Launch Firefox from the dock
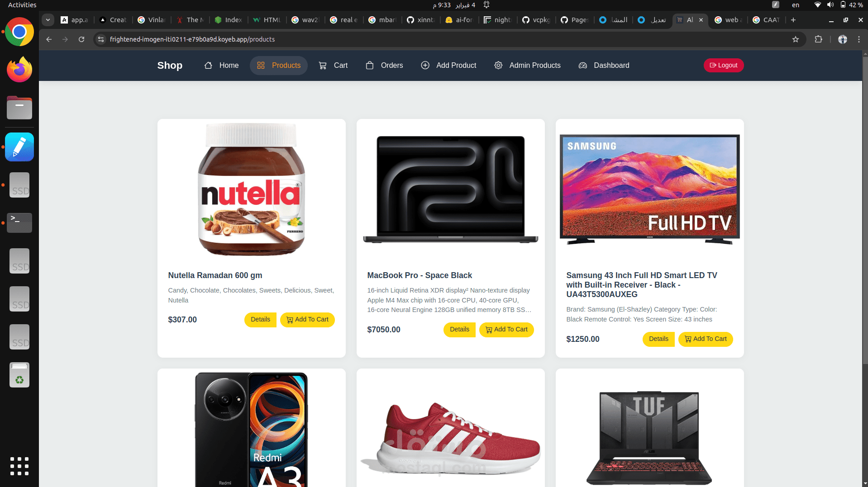 [19, 70]
